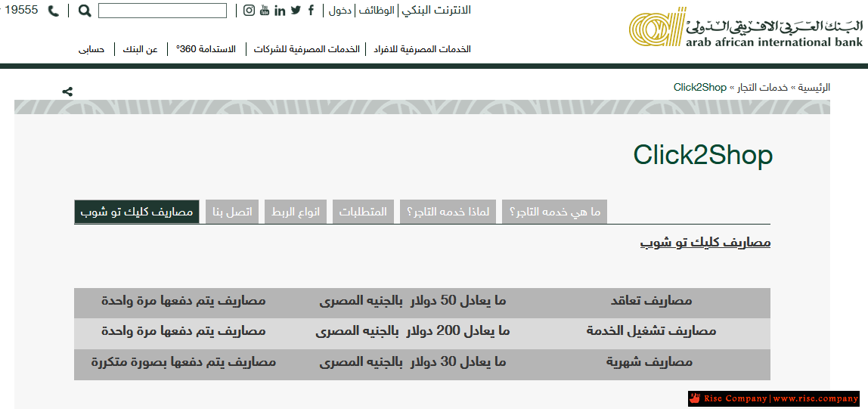Select the مصاريف كليك تو شوب tab

point(137,212)
